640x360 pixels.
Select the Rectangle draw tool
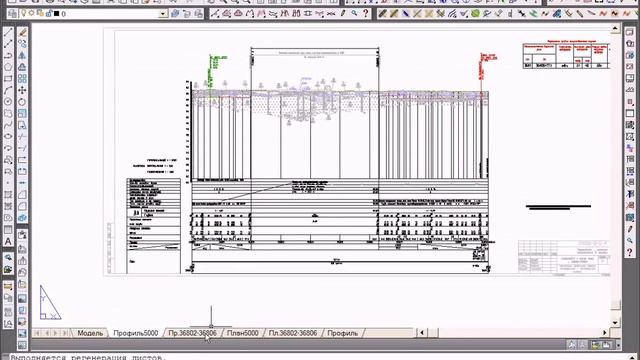[8, 79]
